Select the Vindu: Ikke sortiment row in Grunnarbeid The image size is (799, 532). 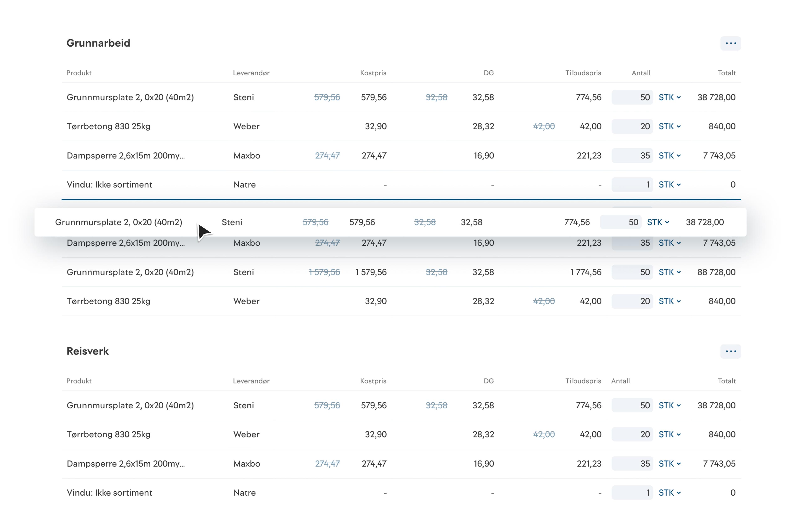(x=109, y=185)
